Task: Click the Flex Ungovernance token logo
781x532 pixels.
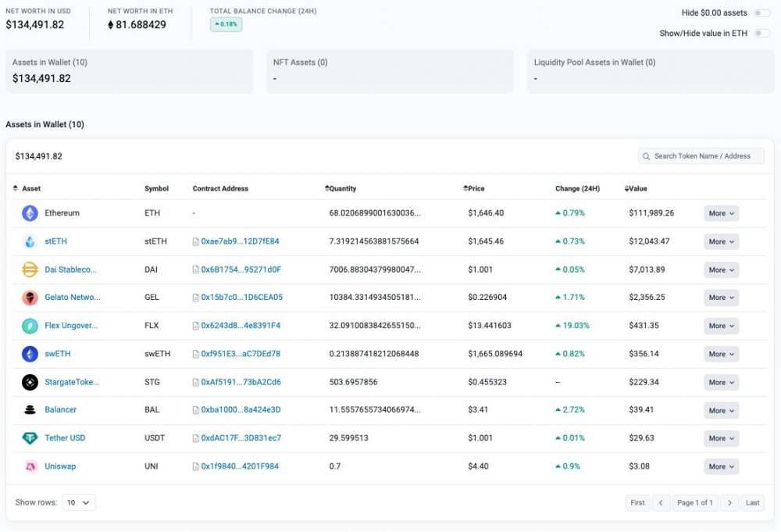Action: pyautogui.click(x=30, y=326)
